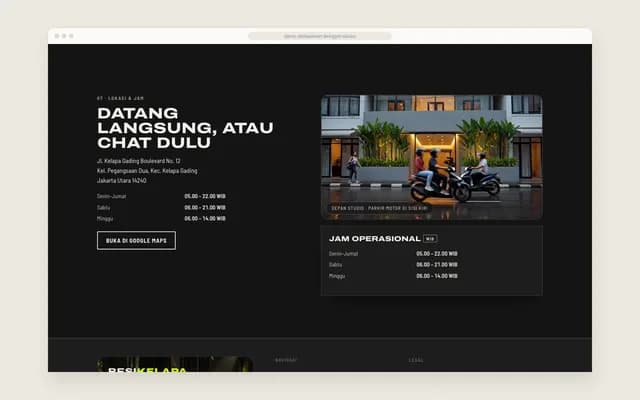Click the Kel. Pegangsaan Dua address line
The height and width of the screenshot is (400, 640).
coord(147,171)
